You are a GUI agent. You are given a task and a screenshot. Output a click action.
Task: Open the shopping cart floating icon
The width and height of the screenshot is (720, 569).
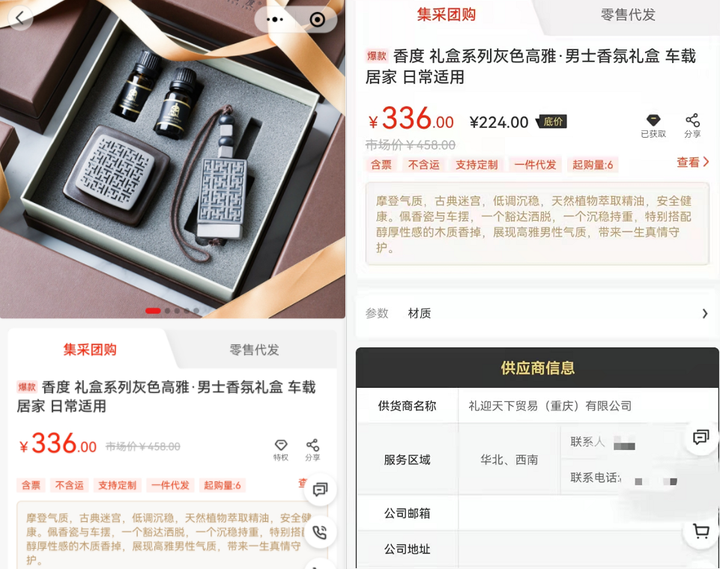pyautogui.click(x=701, y=531)
